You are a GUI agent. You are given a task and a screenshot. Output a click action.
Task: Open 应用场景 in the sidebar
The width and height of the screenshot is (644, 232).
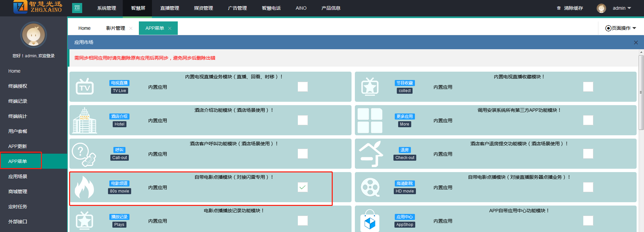tap(18, 176)
